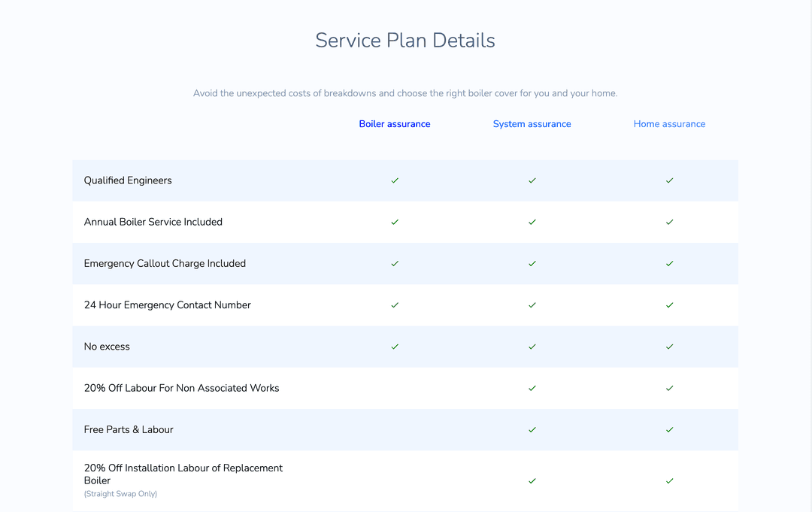
Task: Select the Qualified Engineers row
Action: (x=128, y=180)
